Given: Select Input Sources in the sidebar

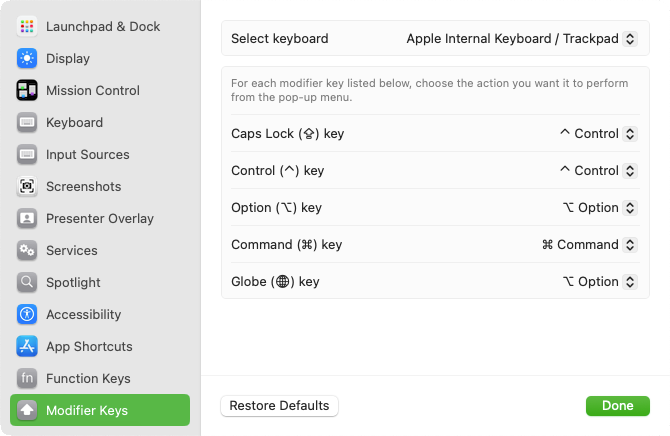Looking at the screenshot, I should [87, 155].
